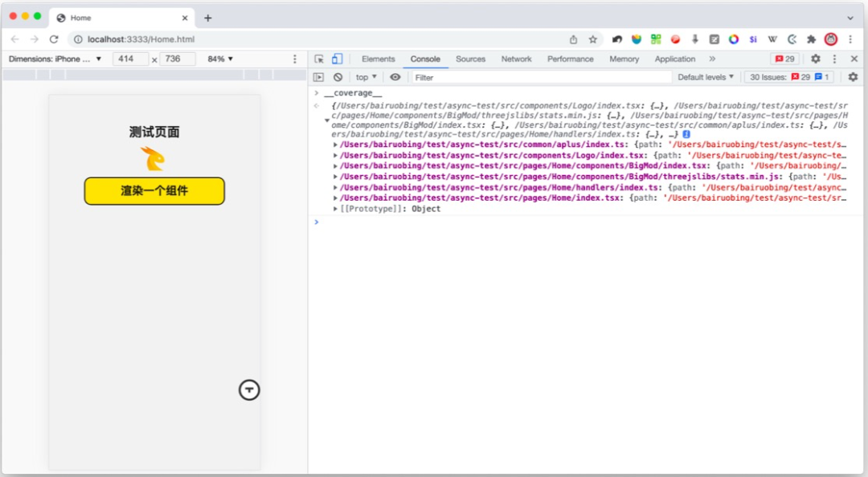The width and height of the screenshot is (868, 477).
Task: Switch to the Network tab
Action: [x=517, y=59]
